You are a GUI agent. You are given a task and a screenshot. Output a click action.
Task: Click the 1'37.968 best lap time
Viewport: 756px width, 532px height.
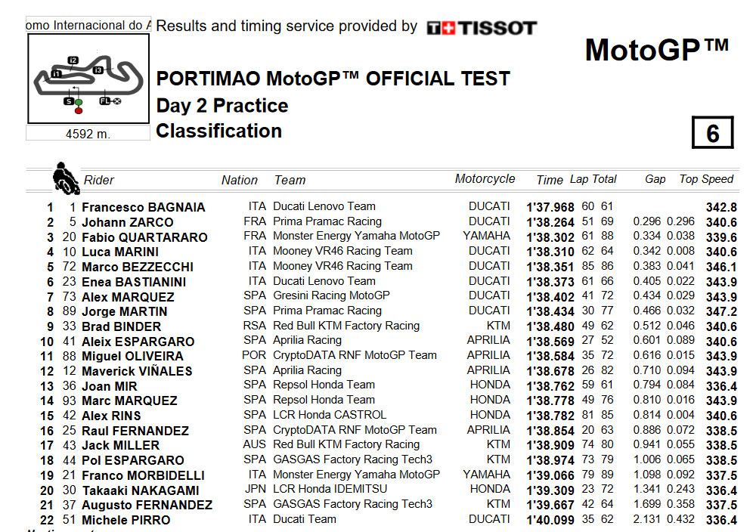click(550, 207)
